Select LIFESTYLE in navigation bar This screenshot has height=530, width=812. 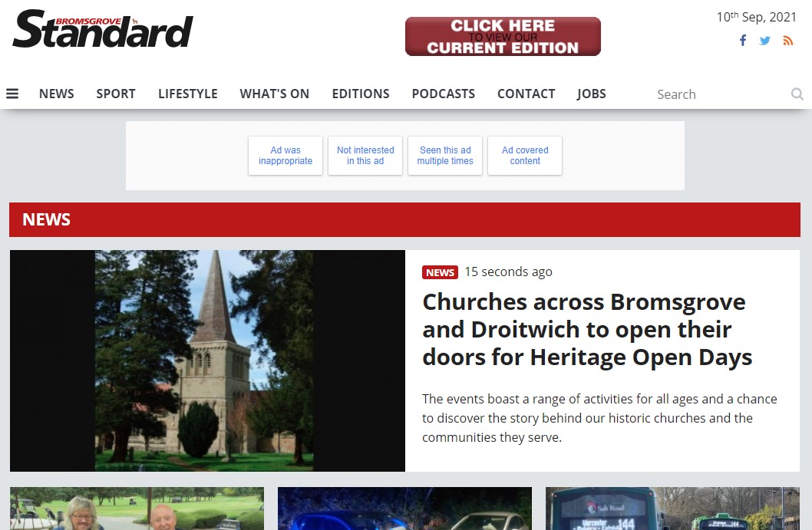tap(187, 94)
